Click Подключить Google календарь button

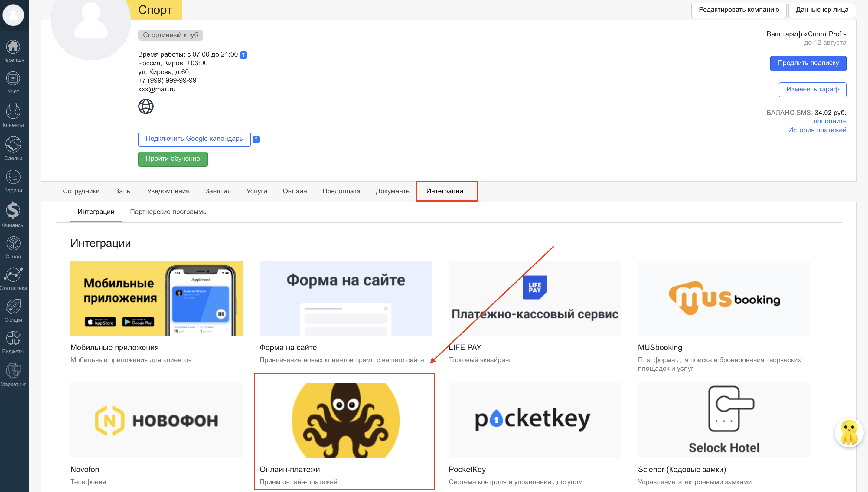pyautogui.click(x=194, y=139)
